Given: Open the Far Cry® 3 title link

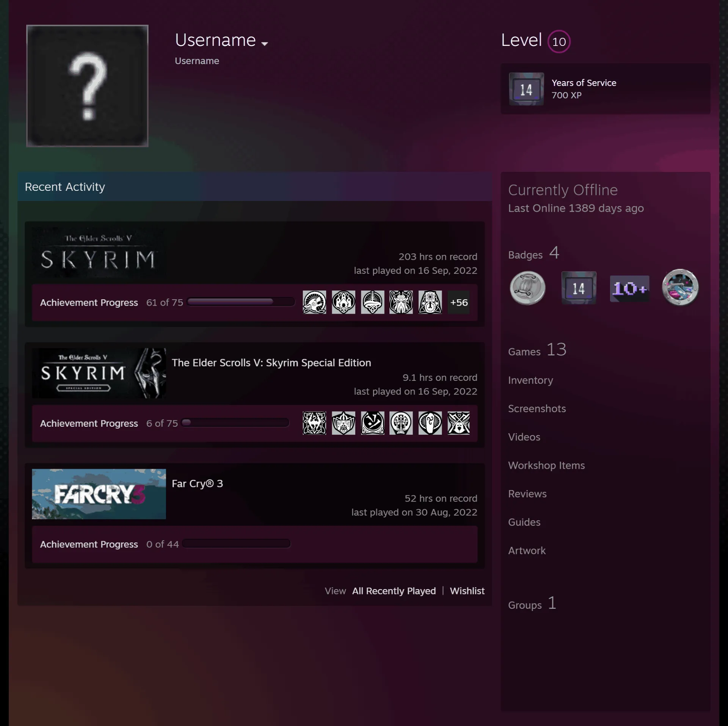Looking at the screenshot, I should point(197,484).
